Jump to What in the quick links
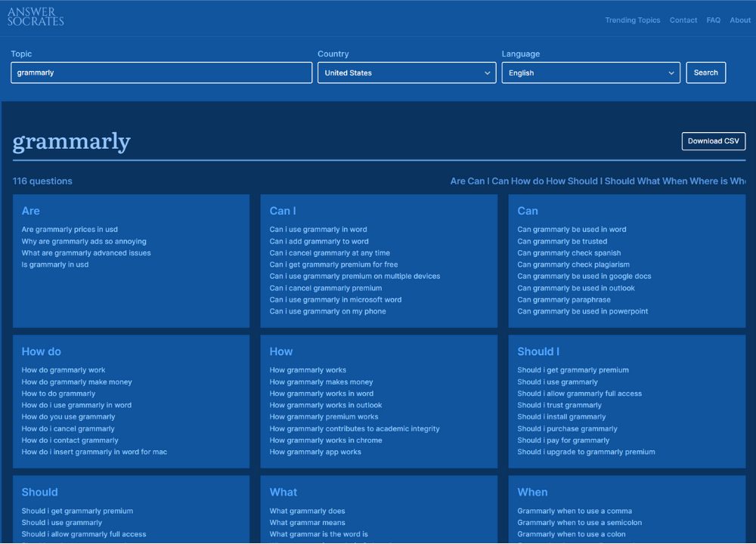756x544 pixels. (649, 181)
